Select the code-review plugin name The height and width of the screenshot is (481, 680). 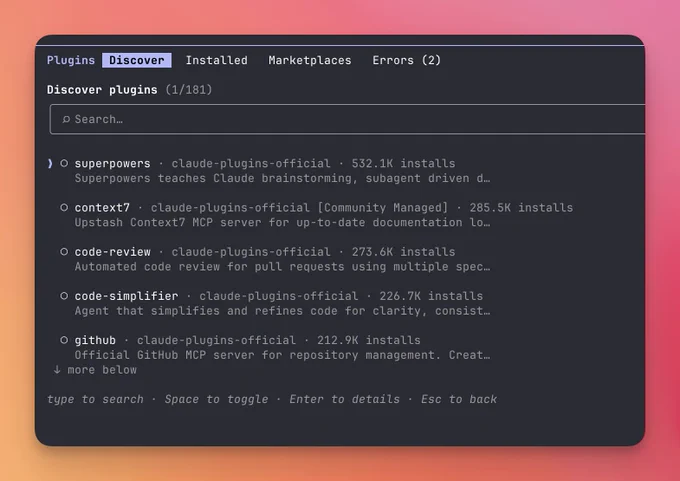112,252
